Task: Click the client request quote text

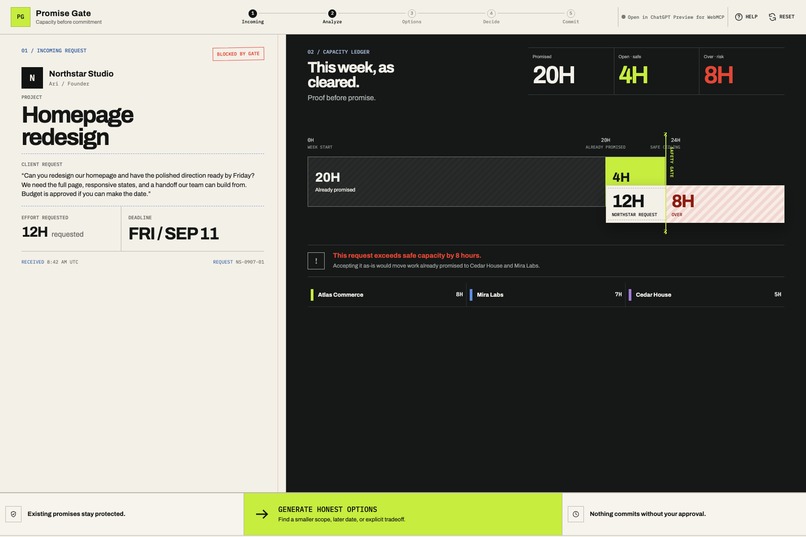Action: (139, 184)
